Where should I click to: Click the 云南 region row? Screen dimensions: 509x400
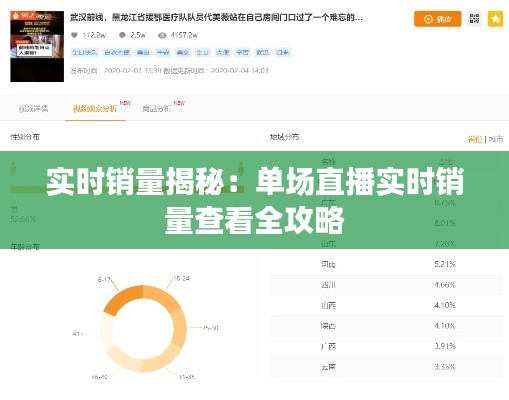(x=387, y=367)
